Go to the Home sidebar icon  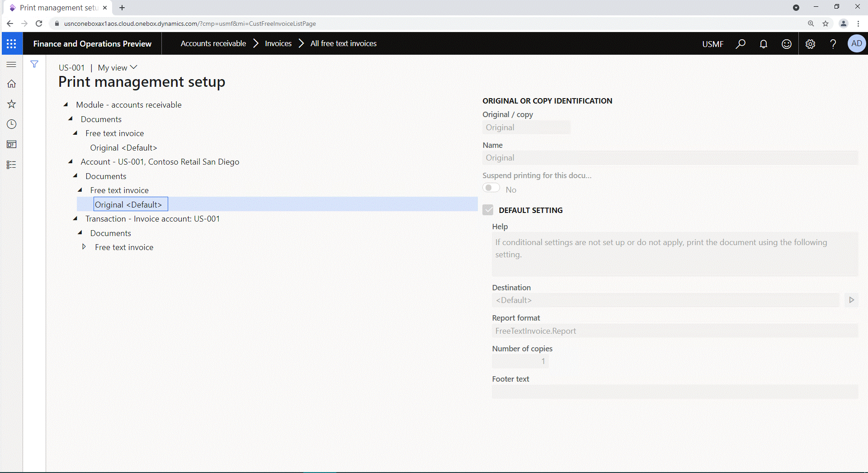click(x=11, y=84)
